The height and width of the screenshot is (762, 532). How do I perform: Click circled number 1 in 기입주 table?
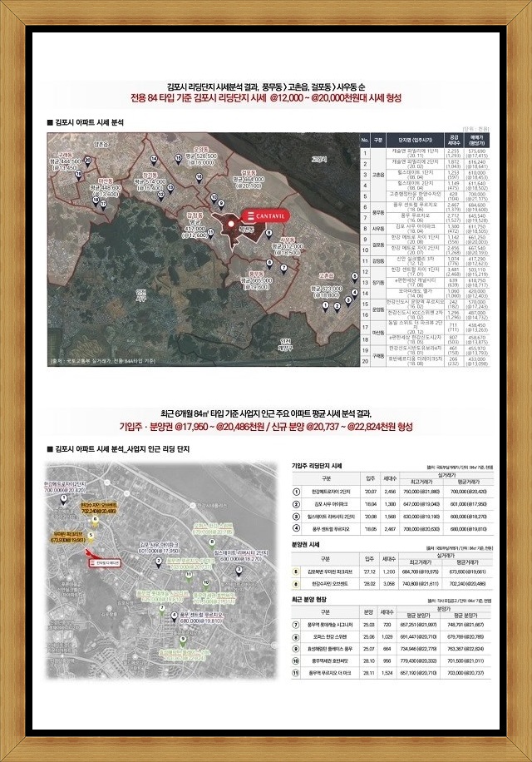[x=297, y=492]
